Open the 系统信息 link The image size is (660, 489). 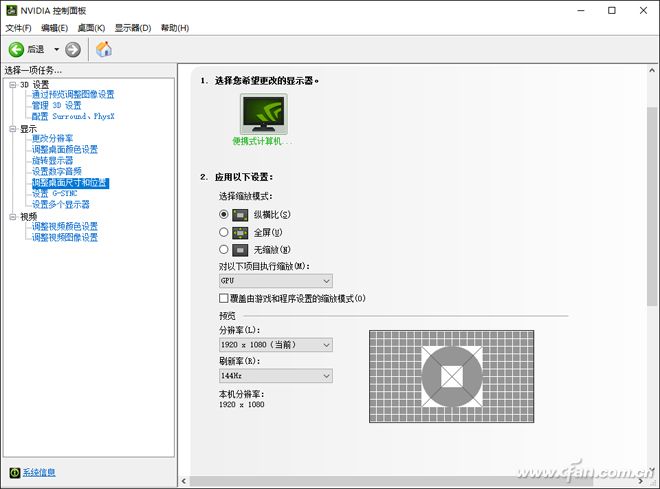pos(39,473)
